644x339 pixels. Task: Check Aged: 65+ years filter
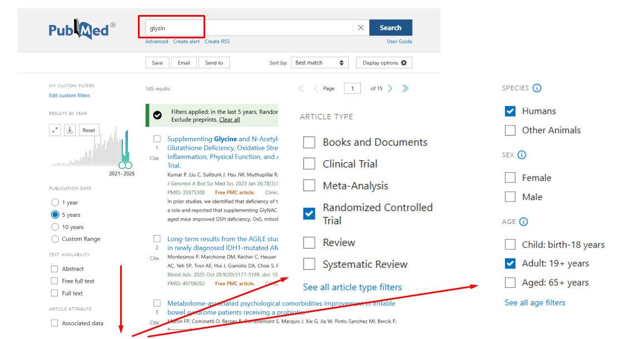510,282
